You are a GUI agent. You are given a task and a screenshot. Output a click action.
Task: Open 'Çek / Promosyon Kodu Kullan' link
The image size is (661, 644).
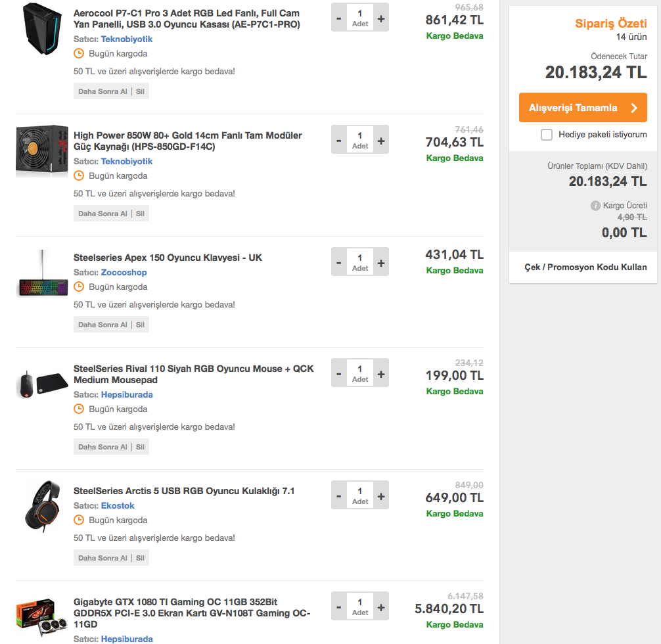pos(585,267)
